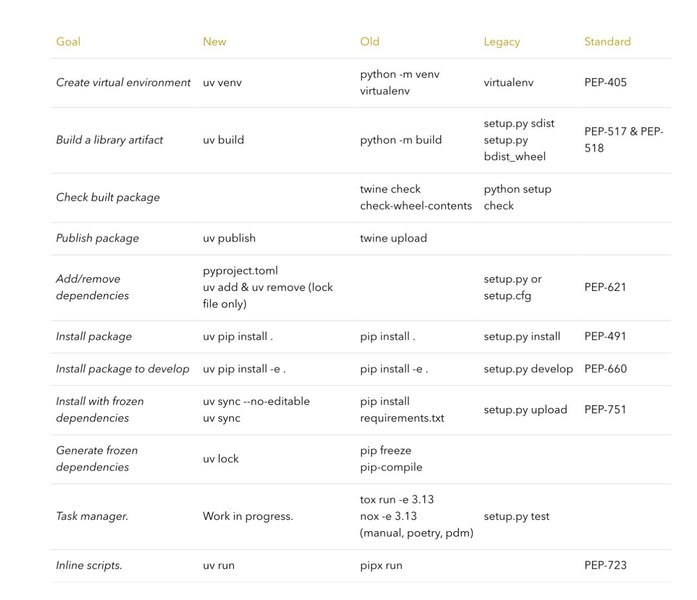Select the "Legacy" column header
Image resolution: width=697 pixels, height=600 pixels.
tap(502, 42)
